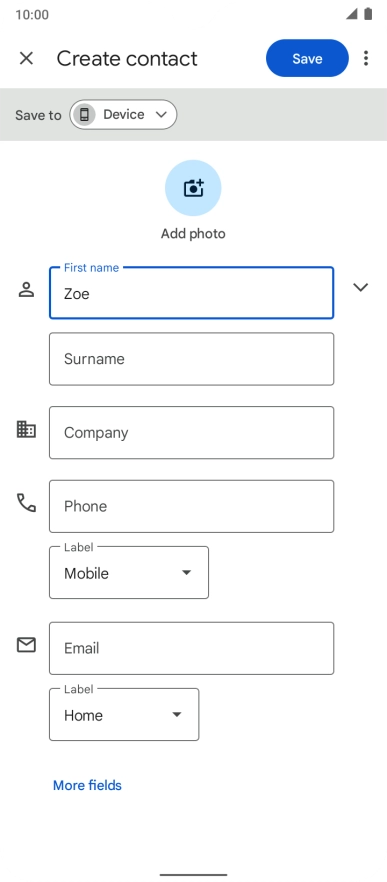Tap the battery icon in status bar

[x=368, y=14]
